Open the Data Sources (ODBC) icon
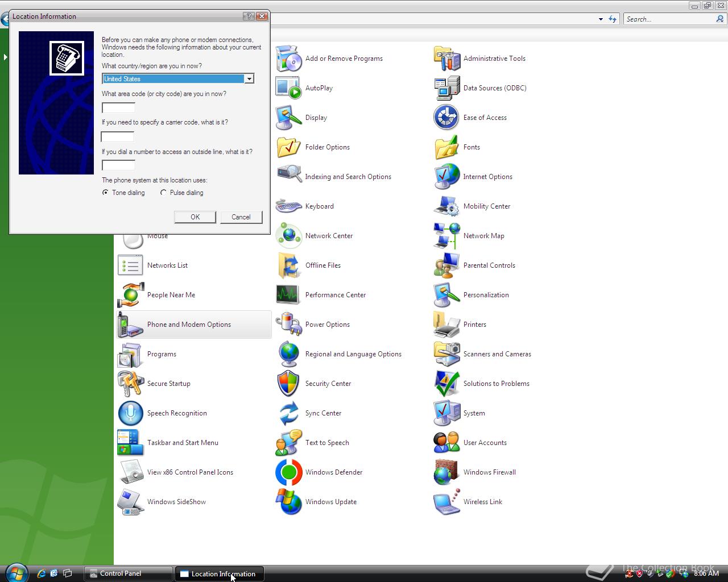The height and width of the screenshot is (582, 728). point(447,88)
